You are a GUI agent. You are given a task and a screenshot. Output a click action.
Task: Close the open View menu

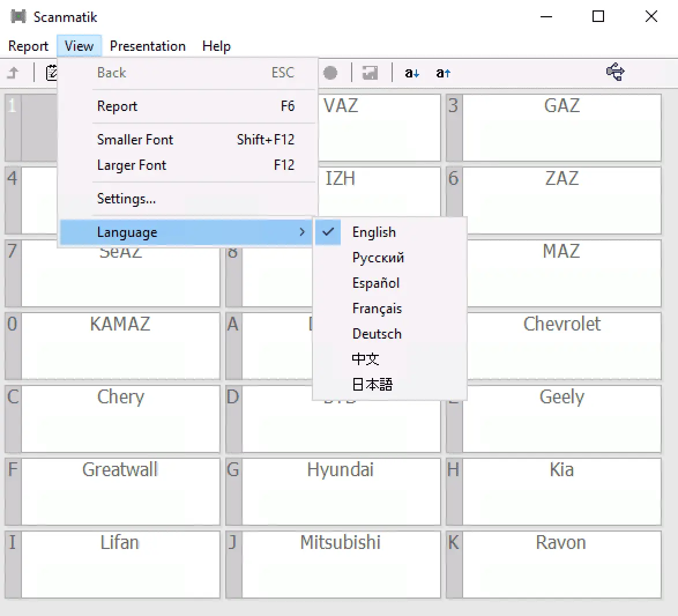tap(79, 46)
